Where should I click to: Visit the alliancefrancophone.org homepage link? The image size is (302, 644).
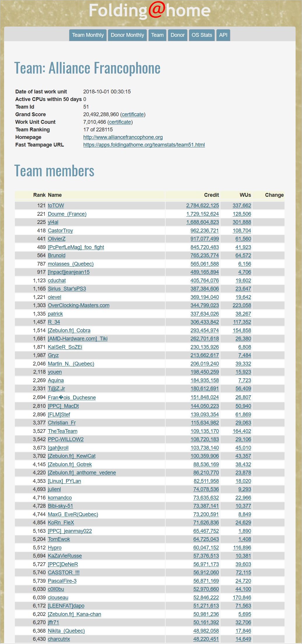(x=123, y=137)
